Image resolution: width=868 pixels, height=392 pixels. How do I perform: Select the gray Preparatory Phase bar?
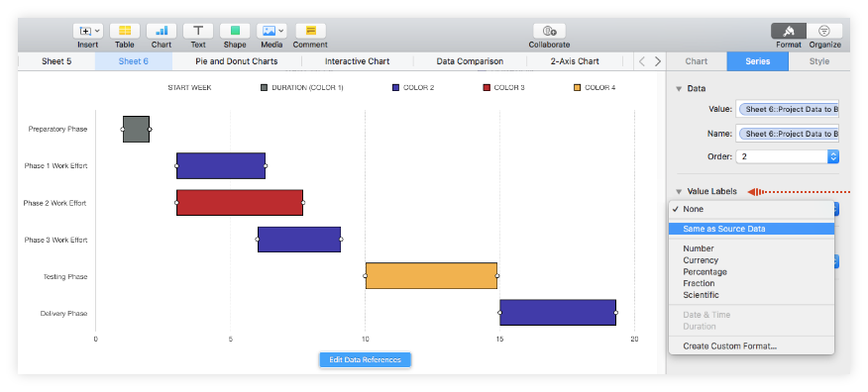(x=136, y=130)
